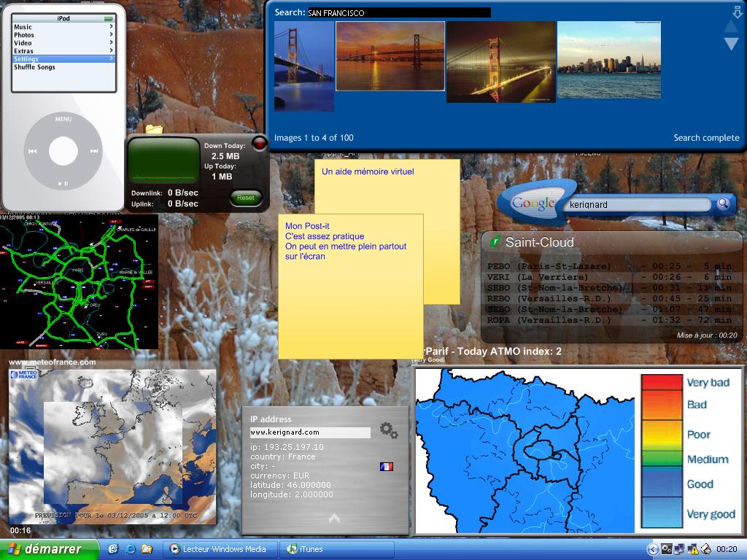Click the blue Airparif Paris region map
The image size is (747, 560).
pos(525,451)
